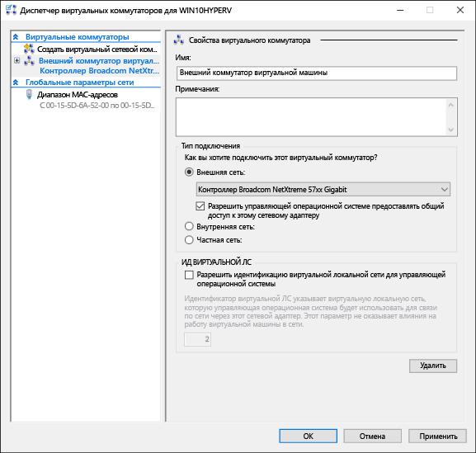Viewport: 476px width, 453px height.
Task: Collapse the Глобальные параметры сети section chevron
Action: click(x=16, y=83)
